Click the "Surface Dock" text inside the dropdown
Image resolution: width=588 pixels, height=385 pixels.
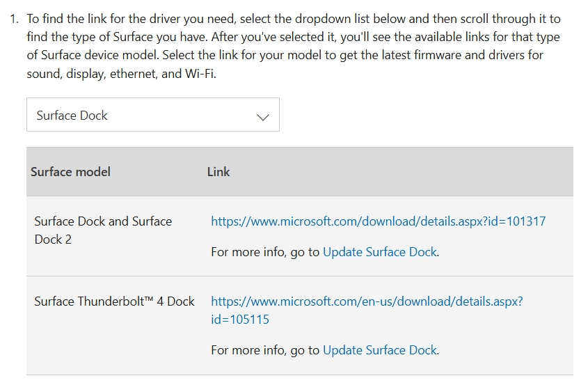click(72, 116)
